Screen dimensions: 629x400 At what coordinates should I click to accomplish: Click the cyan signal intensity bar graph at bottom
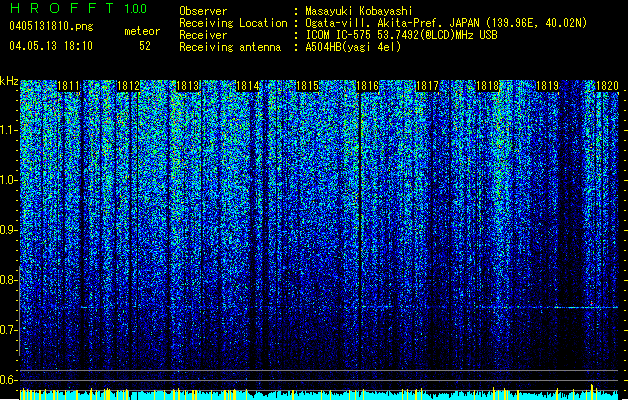319,394
